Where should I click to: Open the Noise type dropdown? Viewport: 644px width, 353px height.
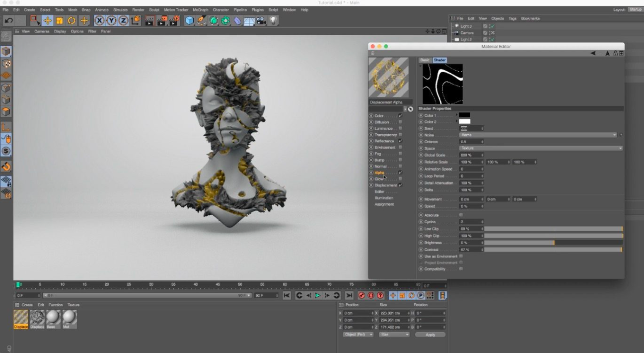pyautogui.click(x=538, y=135)
